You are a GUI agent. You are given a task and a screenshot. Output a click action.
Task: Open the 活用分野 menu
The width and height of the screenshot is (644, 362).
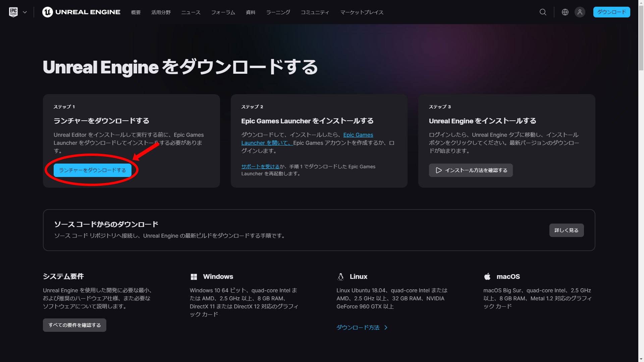161,12
